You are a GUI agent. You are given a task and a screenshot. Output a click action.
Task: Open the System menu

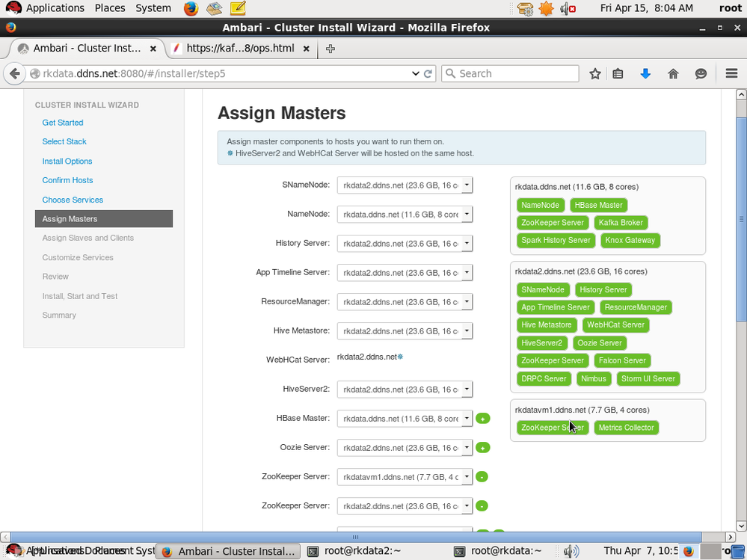tap(153, 8)
